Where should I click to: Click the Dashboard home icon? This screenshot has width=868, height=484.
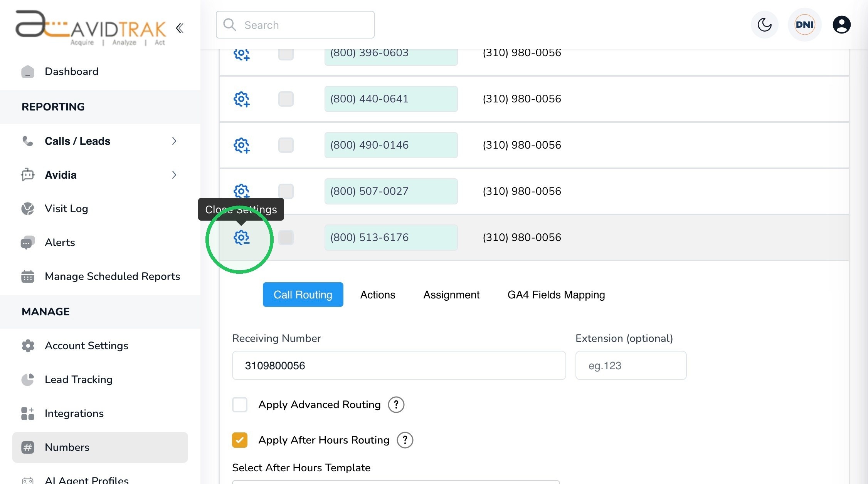pos(28,72)
